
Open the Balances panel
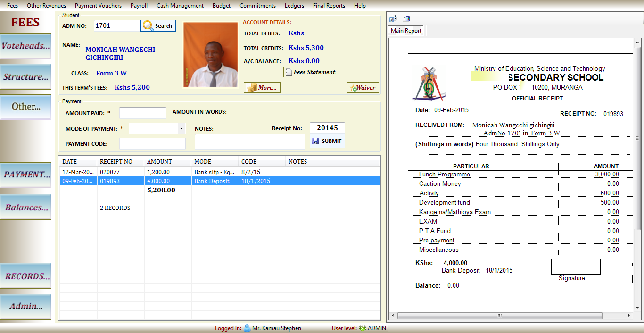pos(25,207)
